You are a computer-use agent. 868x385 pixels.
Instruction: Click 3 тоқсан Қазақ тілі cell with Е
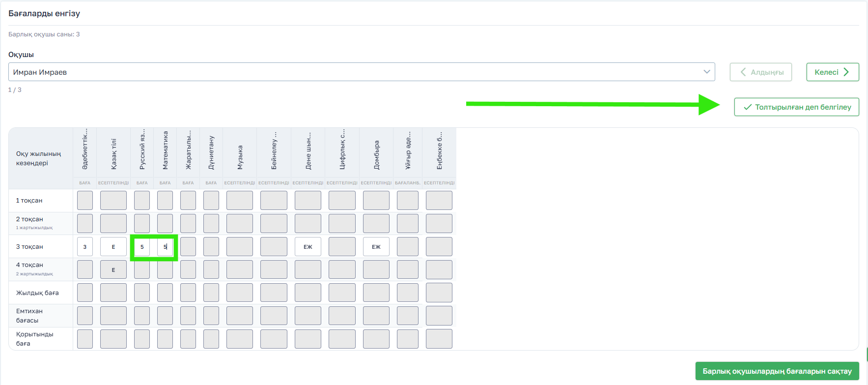point(113,247)
